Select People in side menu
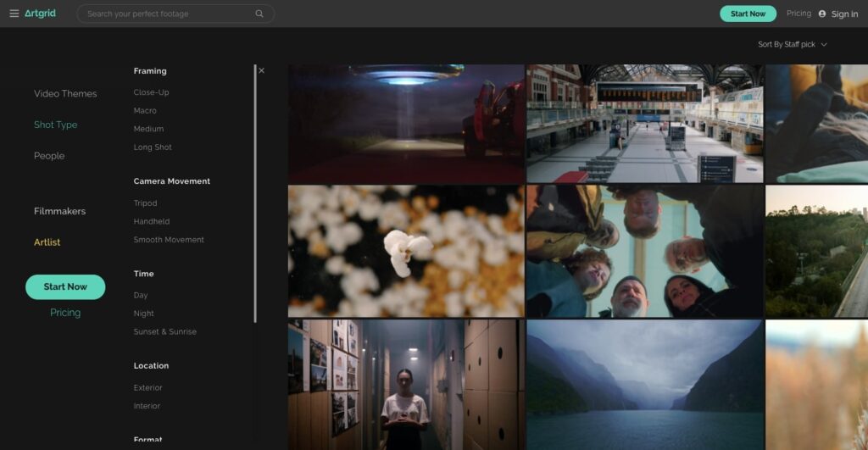Viewport: 868px width, 450px height. 49,156
